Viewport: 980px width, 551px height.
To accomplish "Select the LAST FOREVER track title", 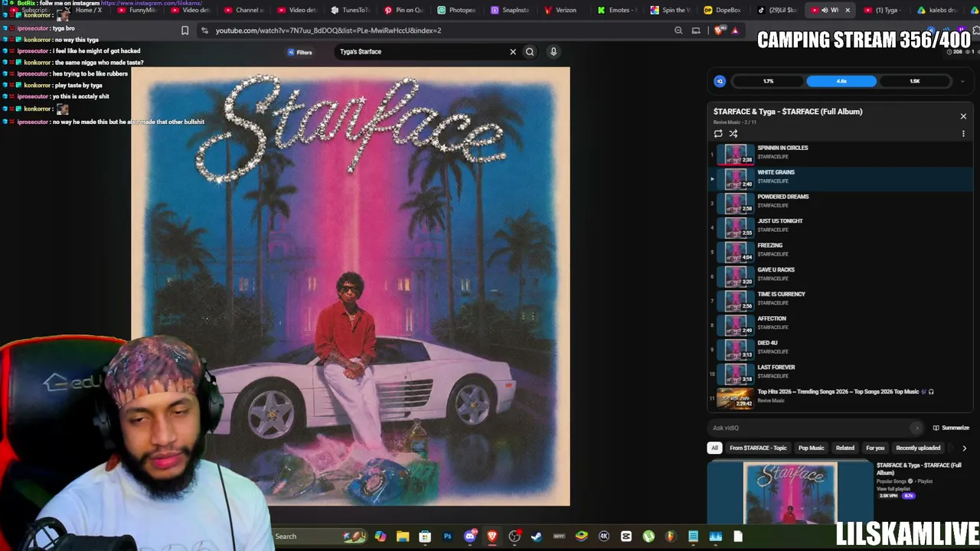I will point(776,367).
